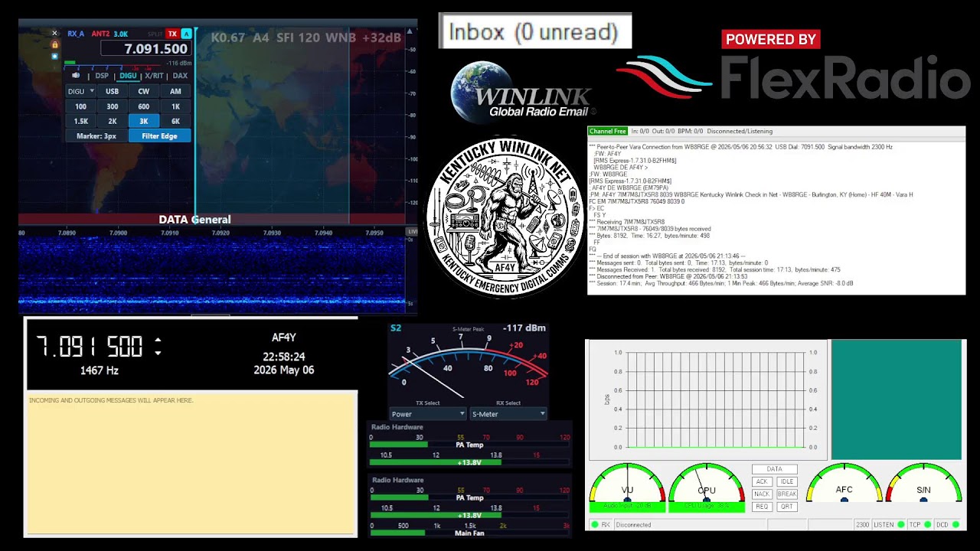Click the S-Meter analog gauge
The height and width of the screenshot is (551, 980).
[x=469, y=364]
